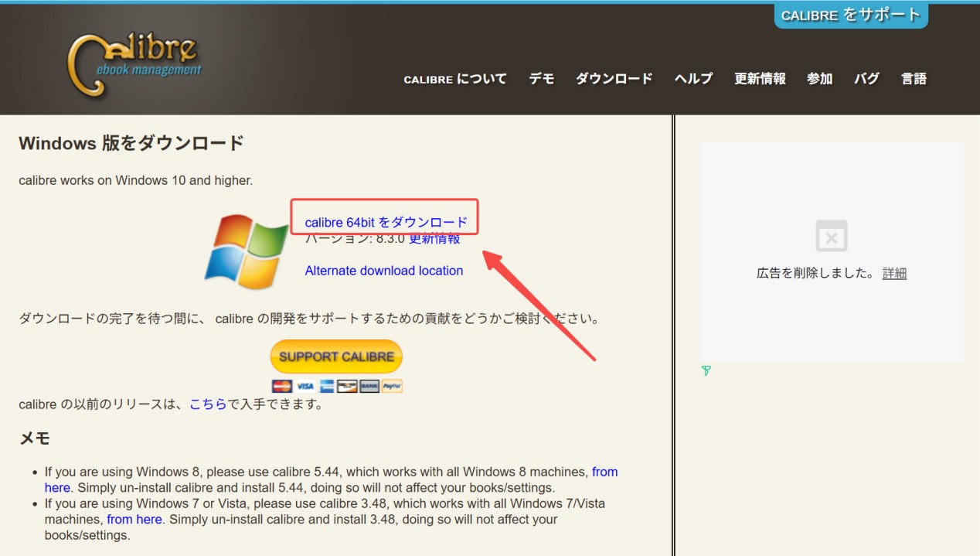Click the 詳細 link in the ad box
This screenshot has height=556, width=980.
(894, 274)
